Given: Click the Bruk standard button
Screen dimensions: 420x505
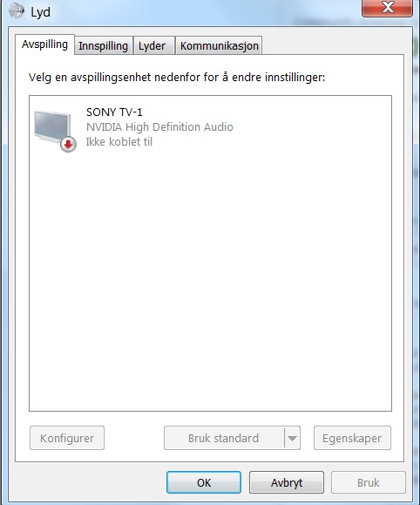Looking at the screenshot, I should click(224, 438).
